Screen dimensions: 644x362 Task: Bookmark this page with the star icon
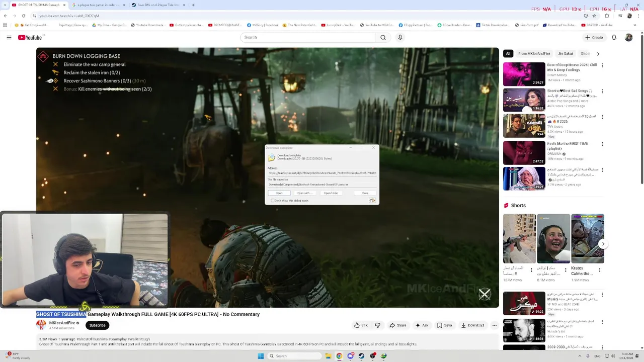coord(595,16)
